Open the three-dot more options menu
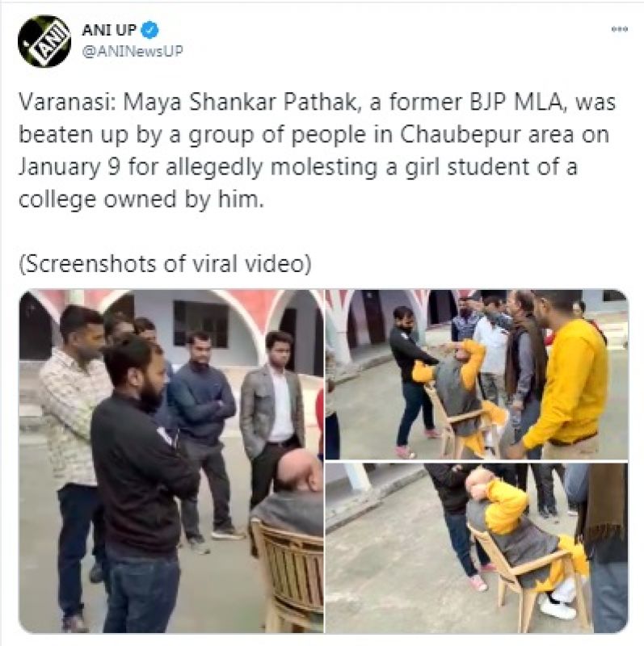Image resolution: width=644 pixels, height=646 pixels. point(619,29)
